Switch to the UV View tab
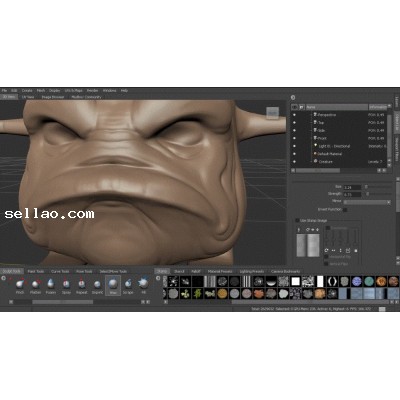 click(x=28, y=97)
